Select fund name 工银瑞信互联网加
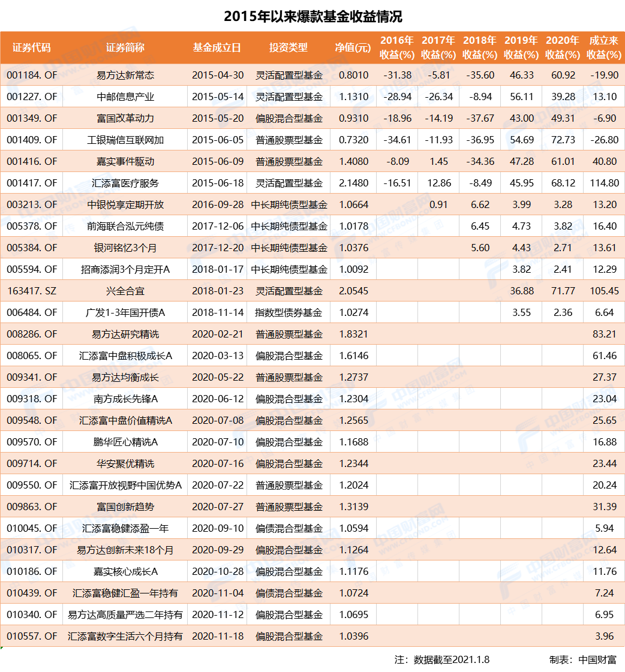 pyautogui.click(x=125, y=140)
